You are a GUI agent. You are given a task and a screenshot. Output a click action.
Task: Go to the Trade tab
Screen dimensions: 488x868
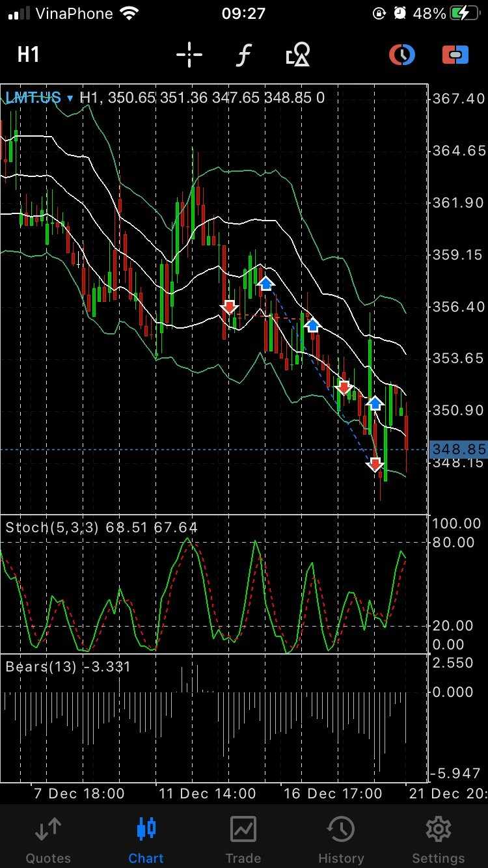(x=243, y=839)
